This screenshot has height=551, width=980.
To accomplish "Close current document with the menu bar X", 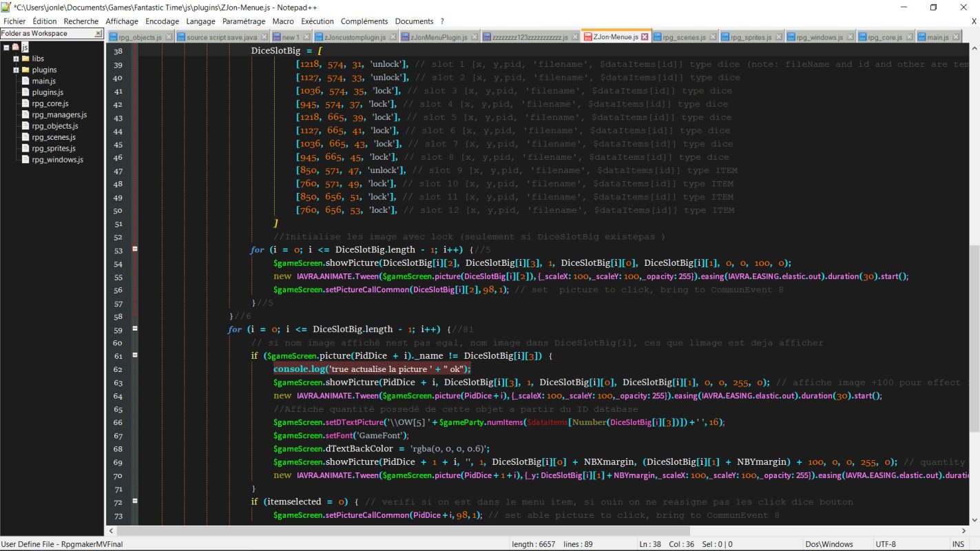I will pyautogui.click(x=974, y=21).
